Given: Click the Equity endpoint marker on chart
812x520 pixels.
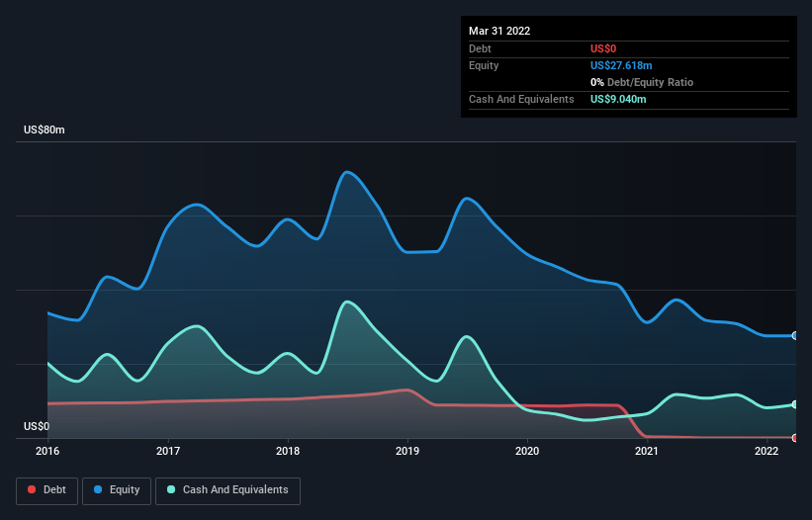Looking at the screenshot, I should coord(795,336).
